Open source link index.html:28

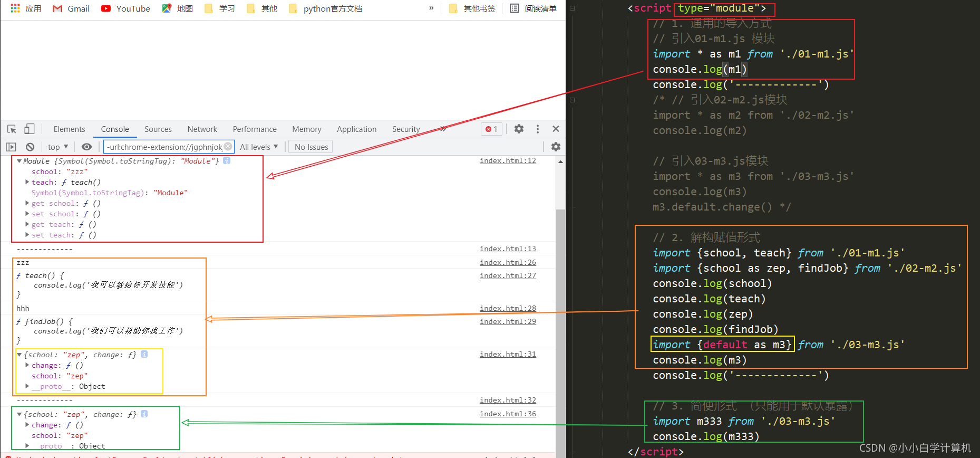coord(508,308)
